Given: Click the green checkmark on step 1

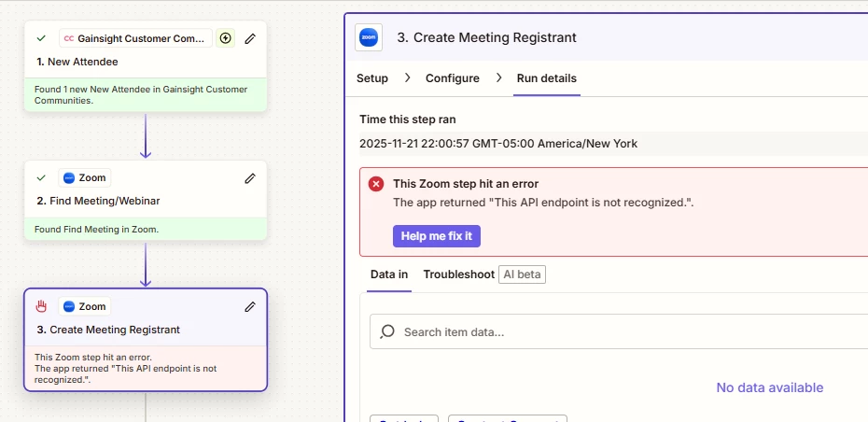Looking at the screenshot, I should click(41, 38).
